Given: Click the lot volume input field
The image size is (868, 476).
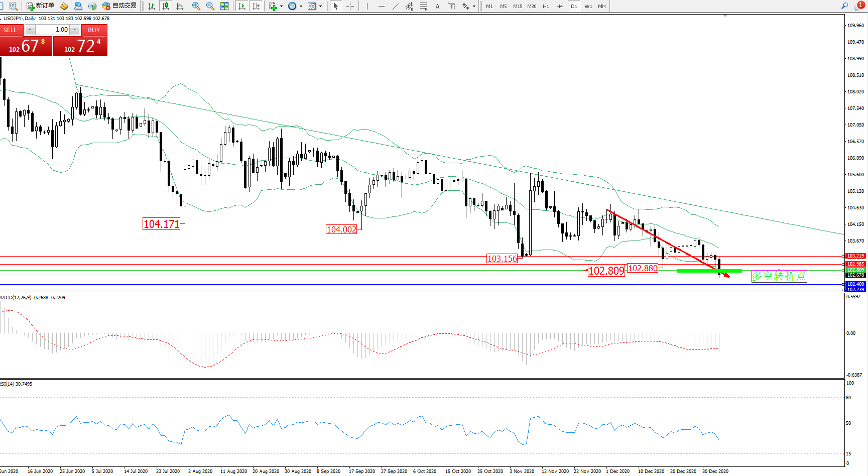Looking at the screenshot, I should [53, 30].
